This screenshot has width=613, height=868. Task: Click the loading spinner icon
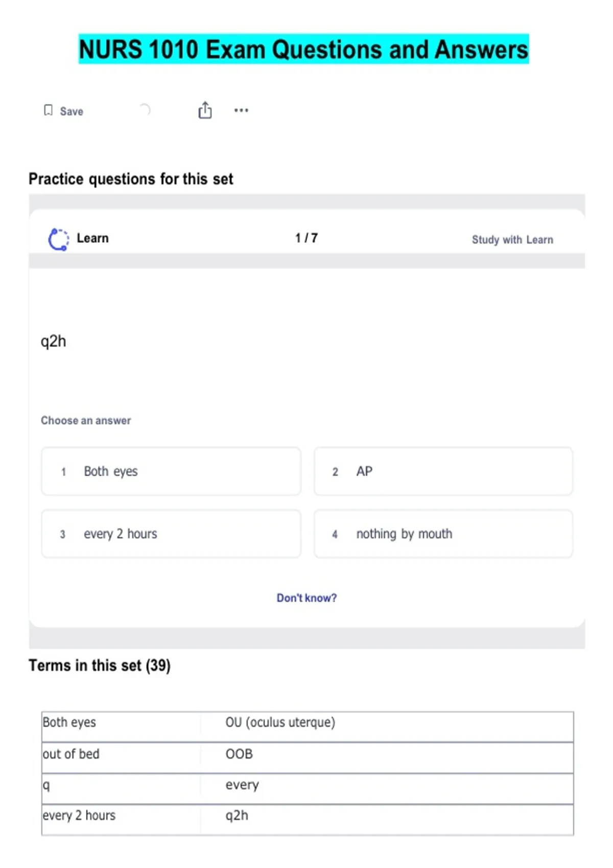click(x=145, y=109)
